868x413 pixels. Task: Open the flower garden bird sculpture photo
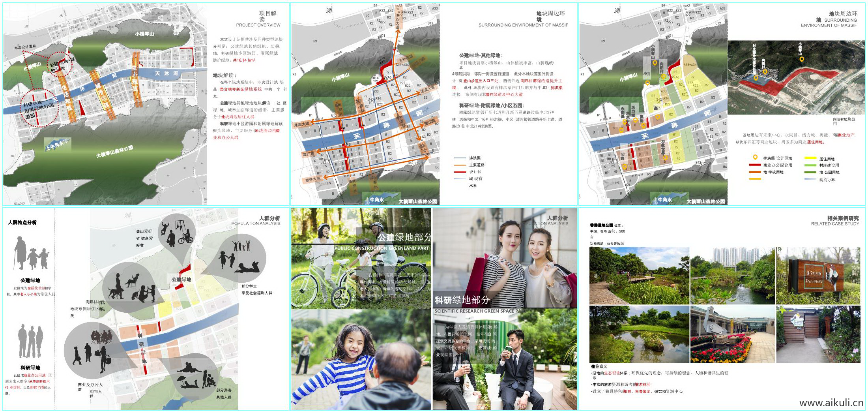tap(733, 334)
